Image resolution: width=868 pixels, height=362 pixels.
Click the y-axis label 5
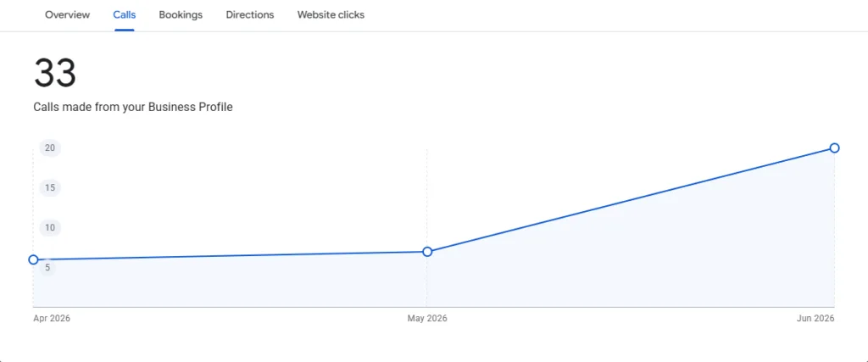47,268
